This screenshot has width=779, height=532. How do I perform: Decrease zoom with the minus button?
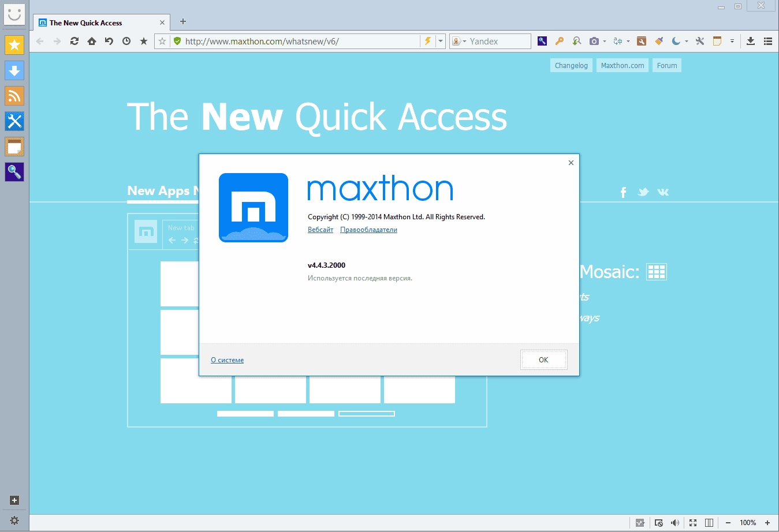(x=728, y=523)
